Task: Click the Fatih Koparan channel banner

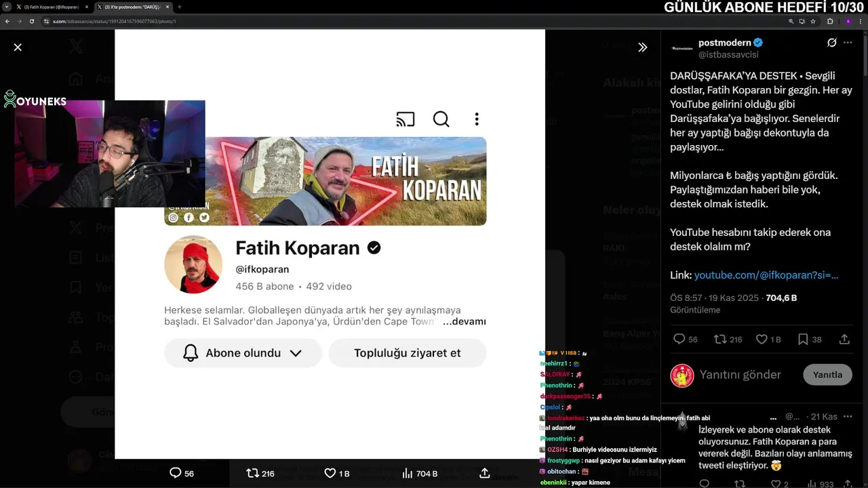Action: (325, 181)
